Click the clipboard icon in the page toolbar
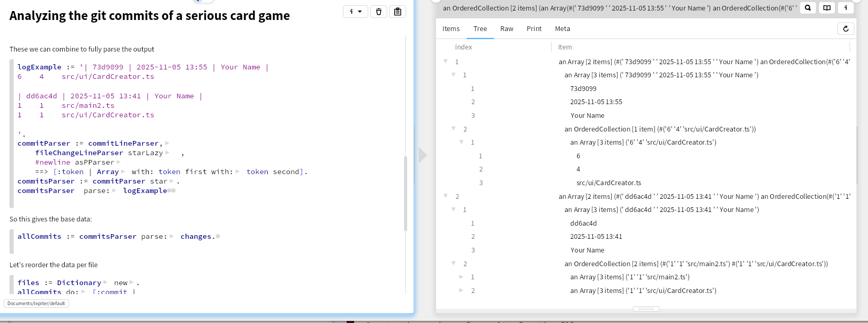Viewport: 868px width, 323px height. tap(398, 12)
